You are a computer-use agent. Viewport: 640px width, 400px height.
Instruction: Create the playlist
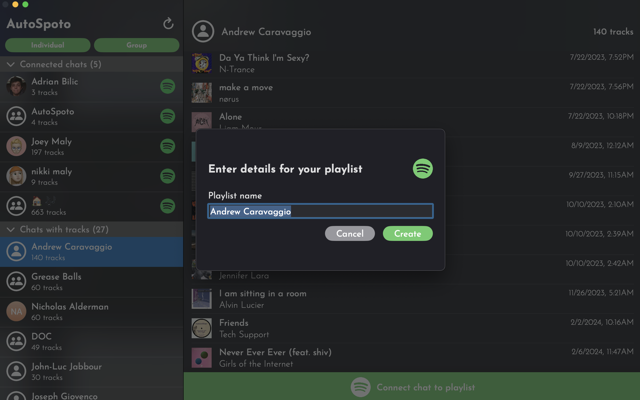[x=408, y=233]
